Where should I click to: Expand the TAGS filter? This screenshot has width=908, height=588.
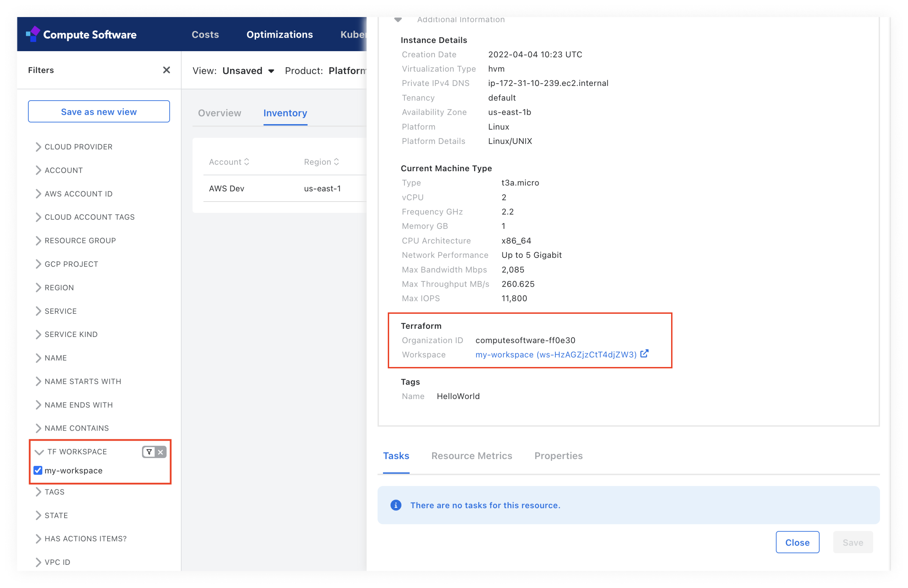50,492
